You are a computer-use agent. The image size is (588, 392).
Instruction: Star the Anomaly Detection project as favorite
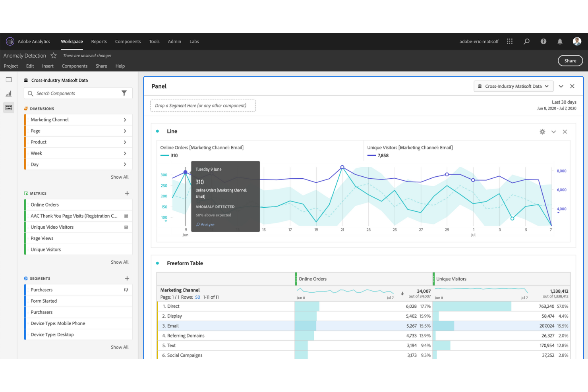pos(54,56)
